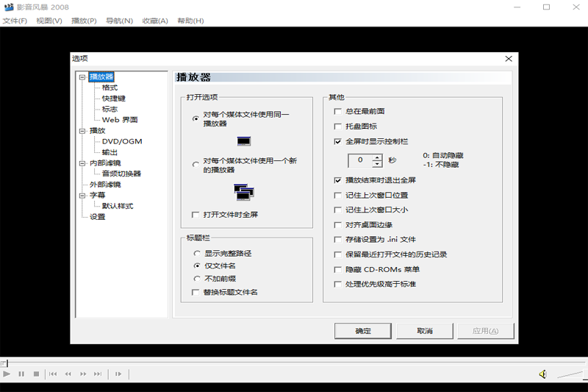Click the frame step icon

tap(118, 374)
